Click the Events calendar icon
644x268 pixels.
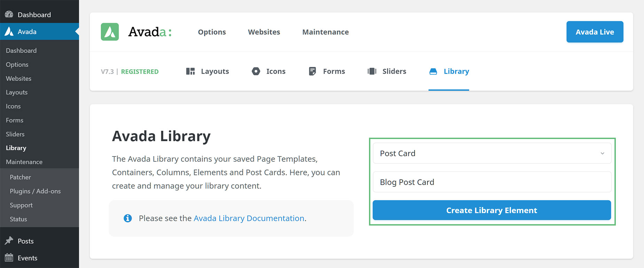pos(9,258)
